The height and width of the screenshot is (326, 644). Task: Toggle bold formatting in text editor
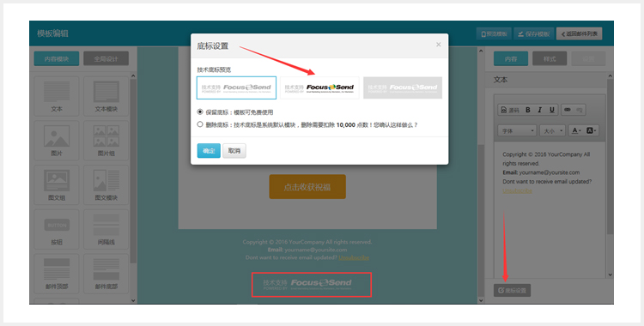(x=528, y=110)
